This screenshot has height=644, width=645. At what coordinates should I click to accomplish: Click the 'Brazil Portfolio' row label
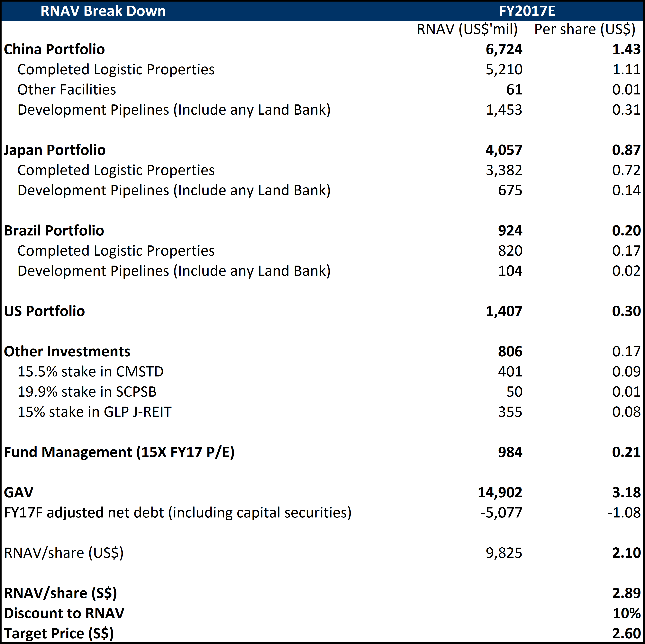click(54, 231)
